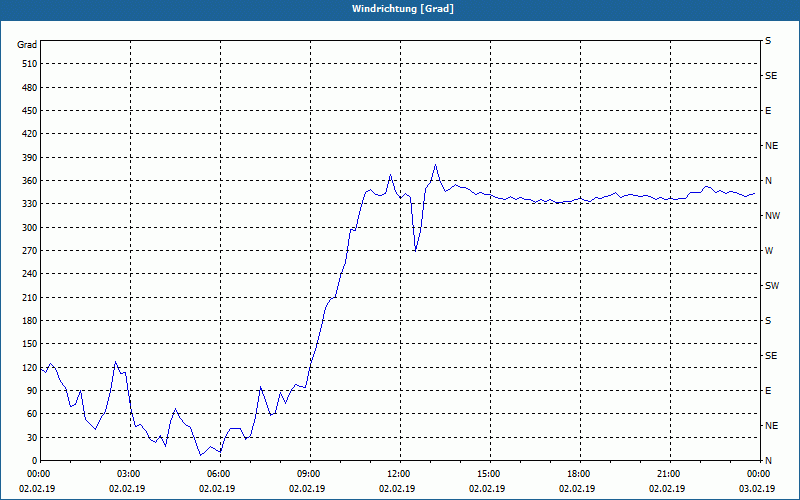The image size is (800, 500).
Task: Select the "W" compass label
Action: (x=769, y=251)
